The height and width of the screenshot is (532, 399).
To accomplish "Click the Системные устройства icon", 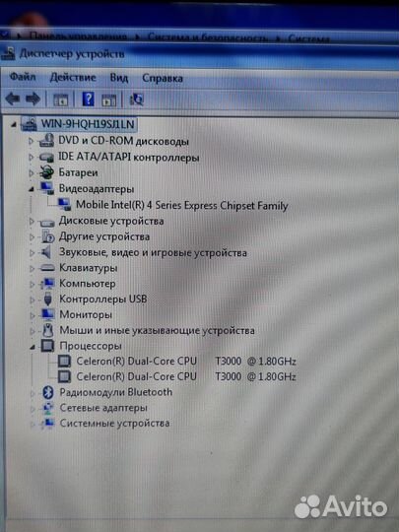I will coord(48,423).
